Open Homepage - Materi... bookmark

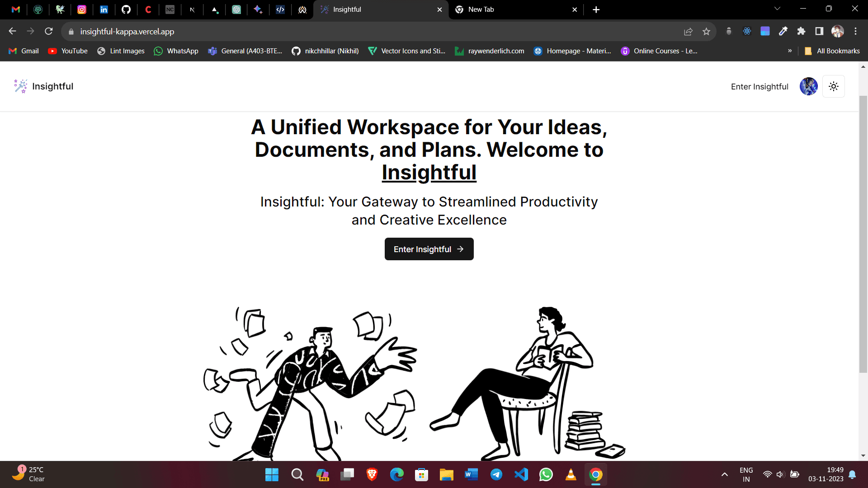coord(572,51)
